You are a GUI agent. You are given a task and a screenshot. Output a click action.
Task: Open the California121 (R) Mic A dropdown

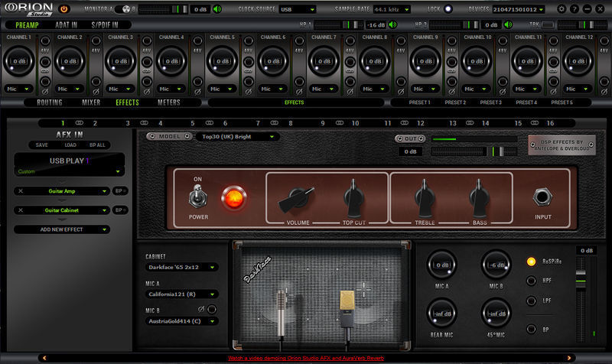(x=181, y=294)
